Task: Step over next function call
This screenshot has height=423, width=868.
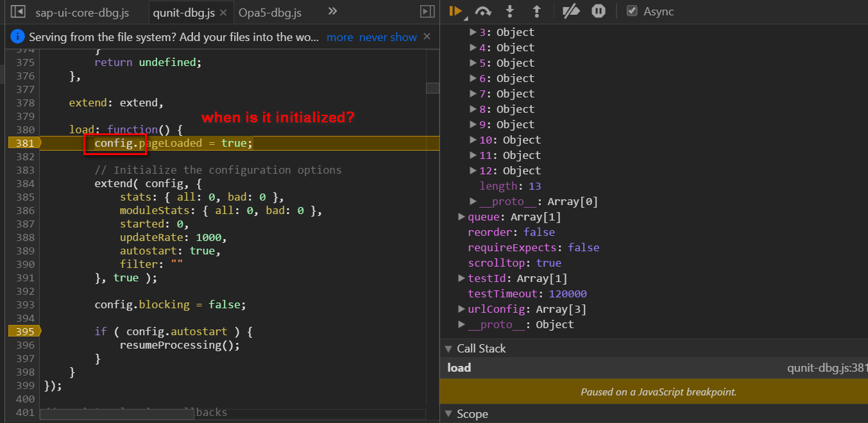Action: click(483, 12)
